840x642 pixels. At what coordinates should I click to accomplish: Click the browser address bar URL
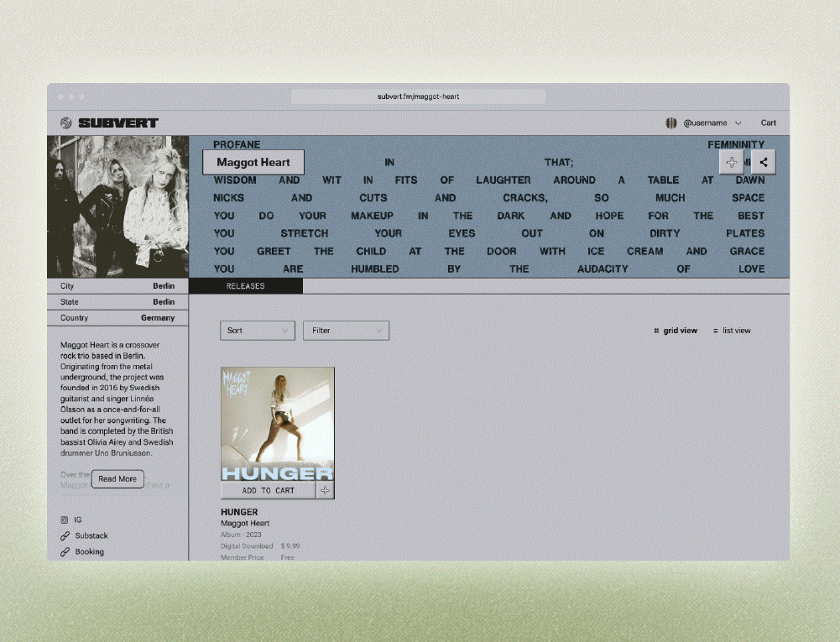[x=418, y=97]
